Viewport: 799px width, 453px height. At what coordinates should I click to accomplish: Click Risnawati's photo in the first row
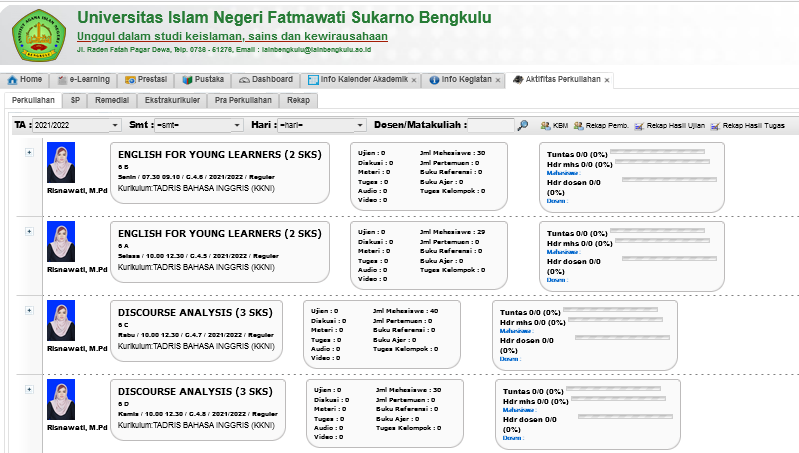(x=61, y=164)
